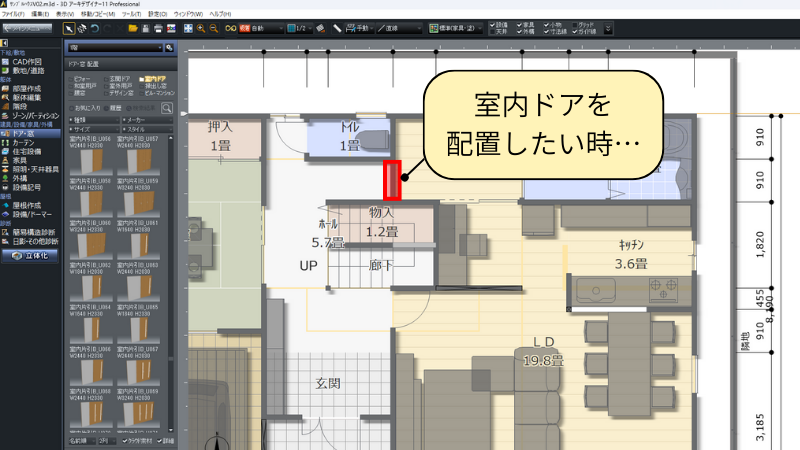Open the 手動 dimension dropdown
Screen dimensions: 800x450
[x=360, y=29]
